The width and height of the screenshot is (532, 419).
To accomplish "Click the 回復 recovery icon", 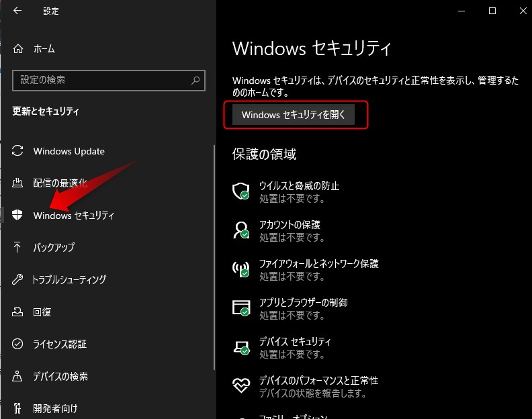I will [17, 312].
